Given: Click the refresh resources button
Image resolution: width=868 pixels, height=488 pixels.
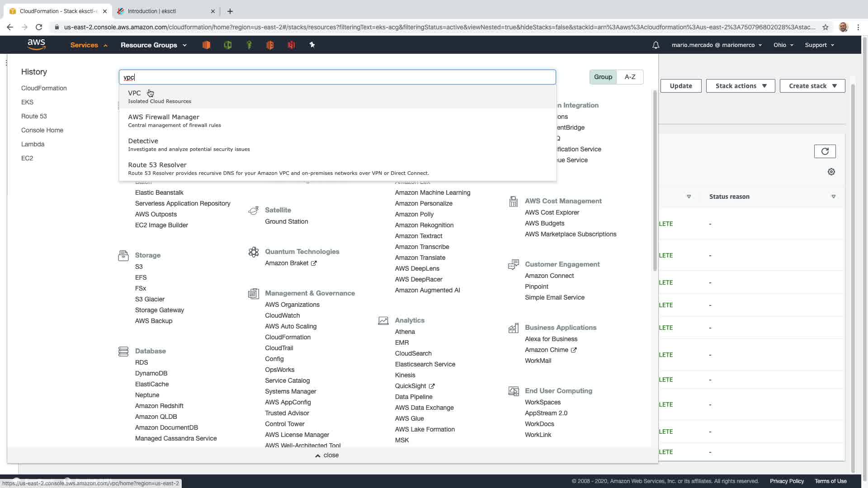Looking at the screenshot, I should [x=825, y=151].
